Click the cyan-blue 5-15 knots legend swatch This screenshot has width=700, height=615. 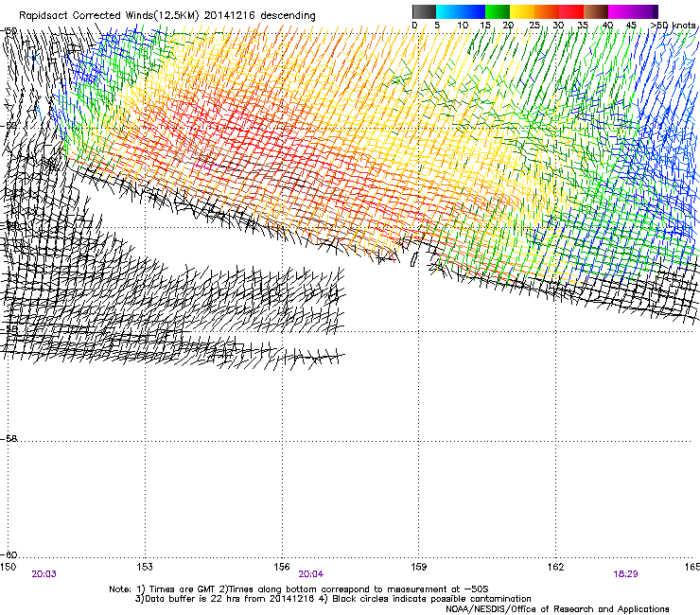pyautogui.click(x=461, y=11)
